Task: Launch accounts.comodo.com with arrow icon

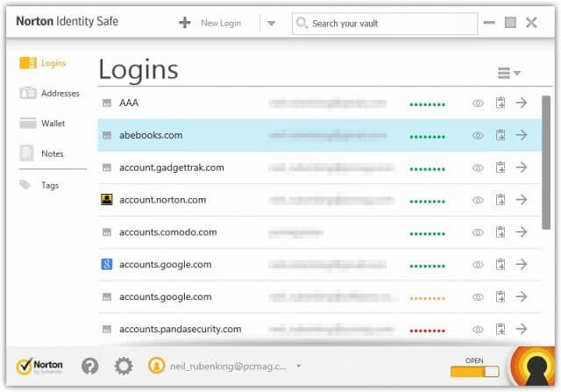Action: click(x=522, y=232)
